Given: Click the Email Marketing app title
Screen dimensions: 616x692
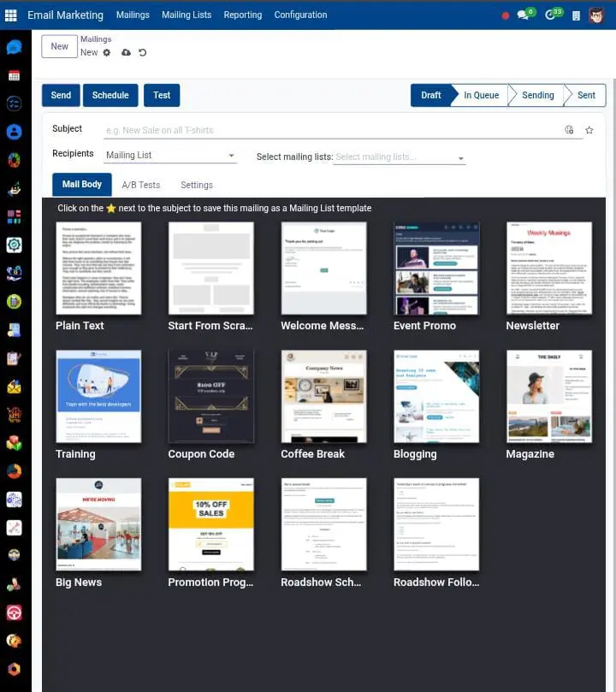Looking at the screenshot, I should click(x=65, y=15).
